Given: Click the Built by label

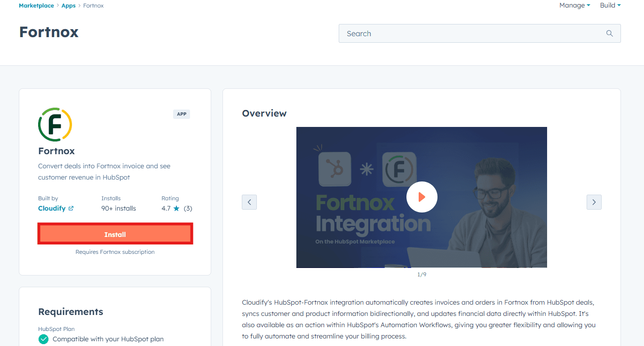Looking at the screenshot, I should [48, 198].
